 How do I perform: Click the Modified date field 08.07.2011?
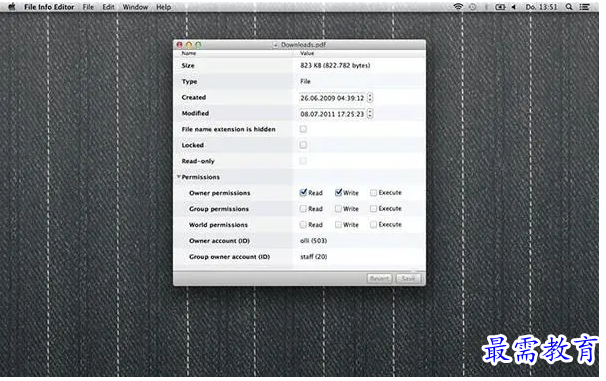332,114
